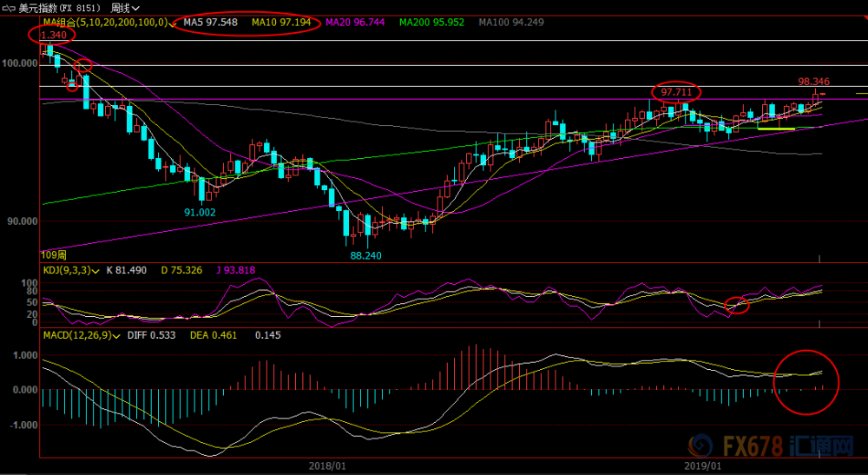Viewport: 868px width, 475px height.
Task: Open the 周线 period dropdown
Action: coord(124,9)
